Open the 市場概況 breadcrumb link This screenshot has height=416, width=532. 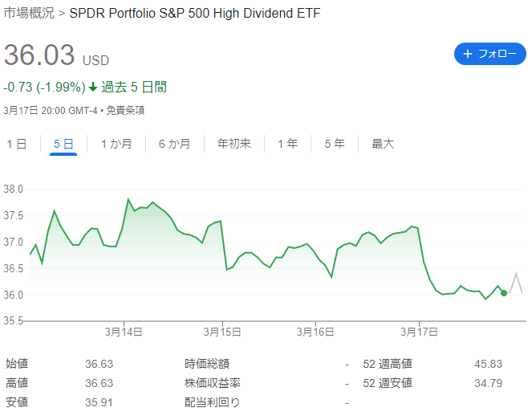coord(29,13)
